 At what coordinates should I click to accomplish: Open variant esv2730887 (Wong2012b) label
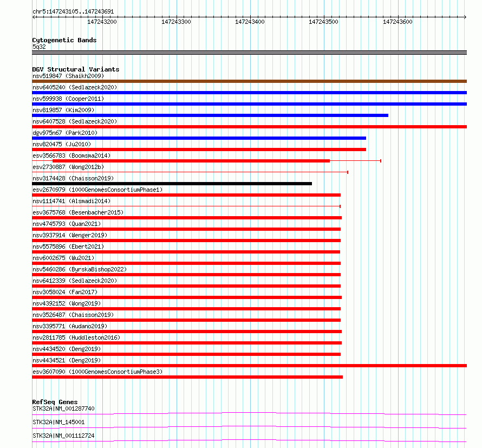68,167
